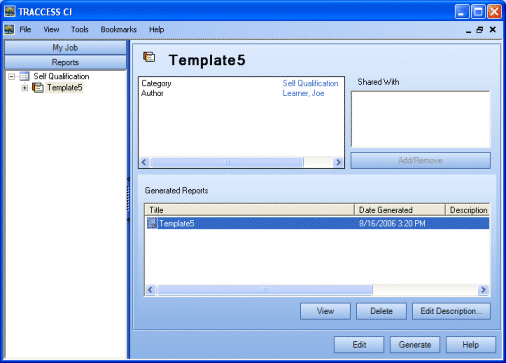Screen dimensions: 506x363
Task: Click the TRACCESS app icon in menu bar
Action: (9, 30)
